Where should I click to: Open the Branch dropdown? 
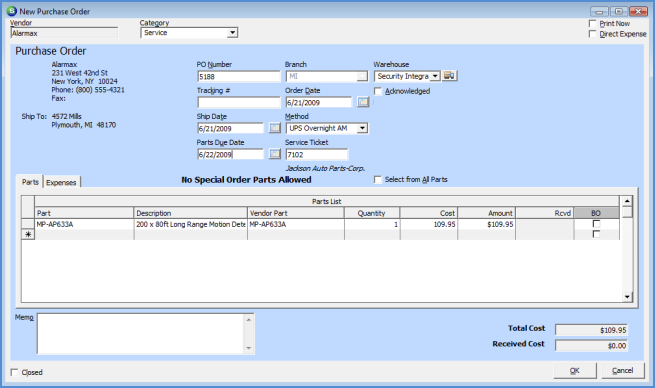click(362, 76)
